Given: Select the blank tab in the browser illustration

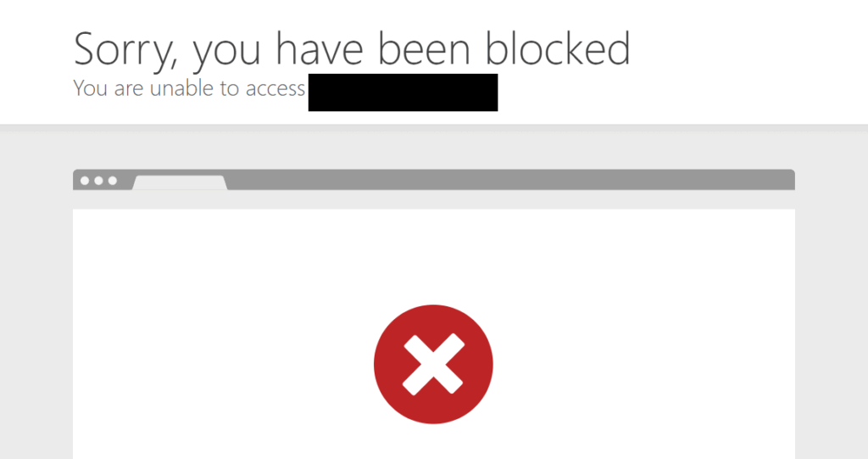Looking at the screenshot, I should click(180, 183).
